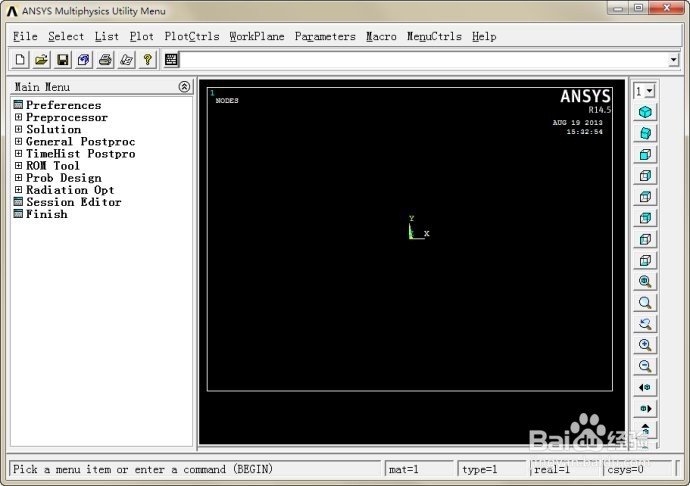Set the model to Left View

(x=645, y=239)
